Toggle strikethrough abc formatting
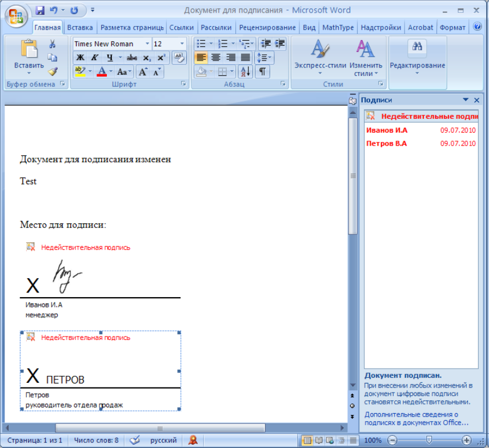This screenshot has width=489, height=448. 132,58
